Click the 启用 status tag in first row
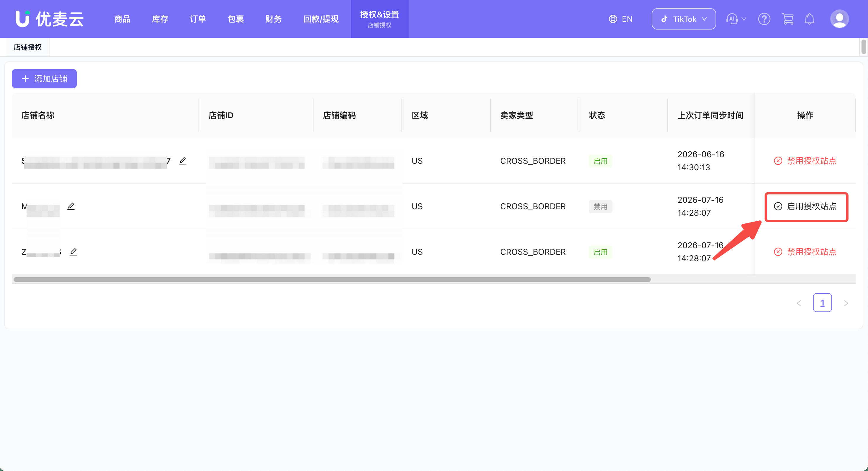The image size is (868, 471). point(600,161)
